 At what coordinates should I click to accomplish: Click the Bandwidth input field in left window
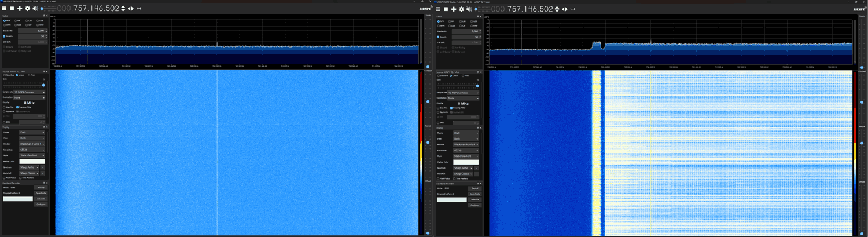click(32, 30)
